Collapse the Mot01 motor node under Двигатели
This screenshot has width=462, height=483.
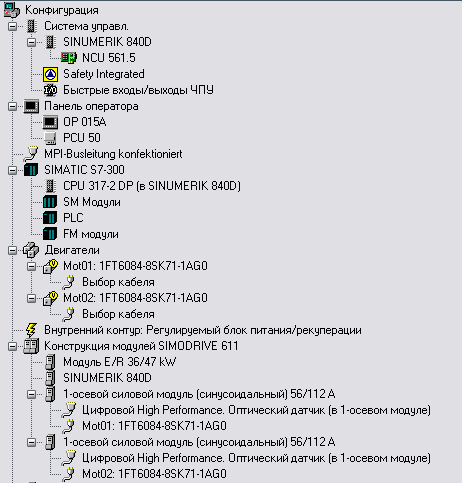coord(31,266)
